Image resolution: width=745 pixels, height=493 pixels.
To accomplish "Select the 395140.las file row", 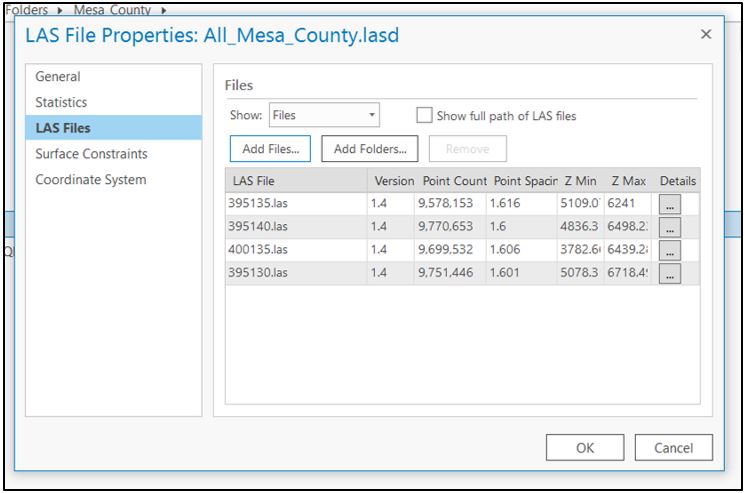I will click(462, 227).
